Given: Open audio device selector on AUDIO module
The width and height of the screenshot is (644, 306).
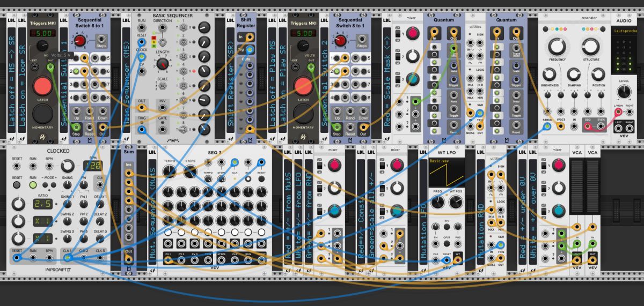Looking at the screenshot, I should pos(623,32).
